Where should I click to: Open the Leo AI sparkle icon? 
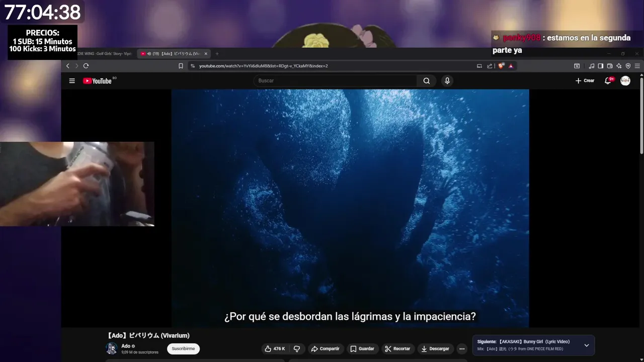619,66
